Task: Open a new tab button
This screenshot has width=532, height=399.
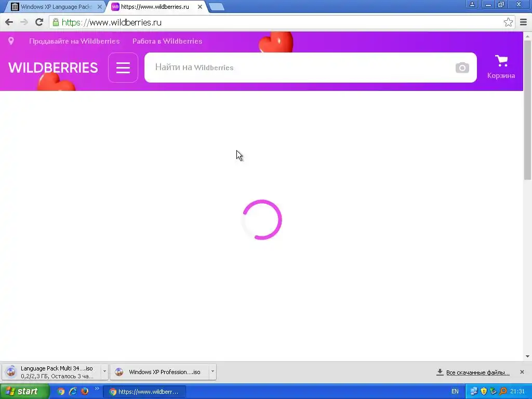Action: (217, 7)
